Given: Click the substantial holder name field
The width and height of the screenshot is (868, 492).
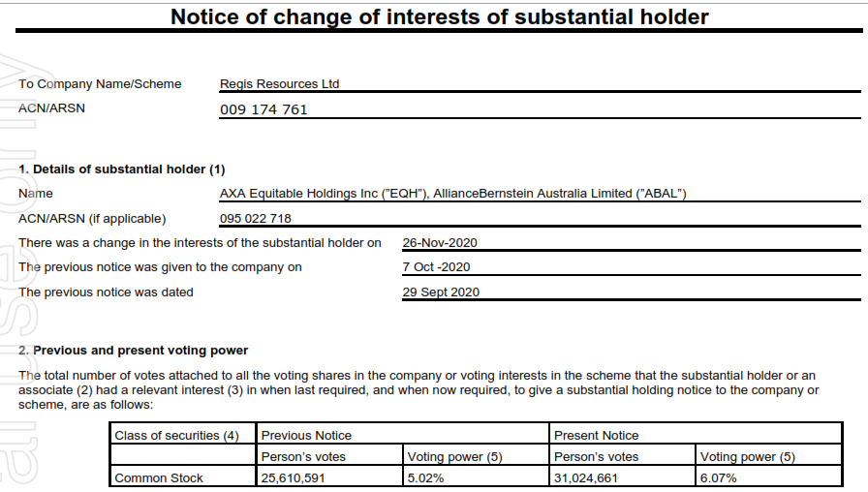Looking at the screenshot, I should [453, 194].
